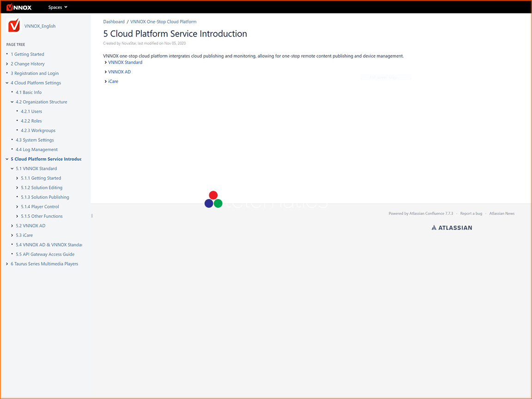Viewport: 532px width, 399px height.
Task: Expand 5.1.2 Solution Editing node
Action: [x=17, y=187]
